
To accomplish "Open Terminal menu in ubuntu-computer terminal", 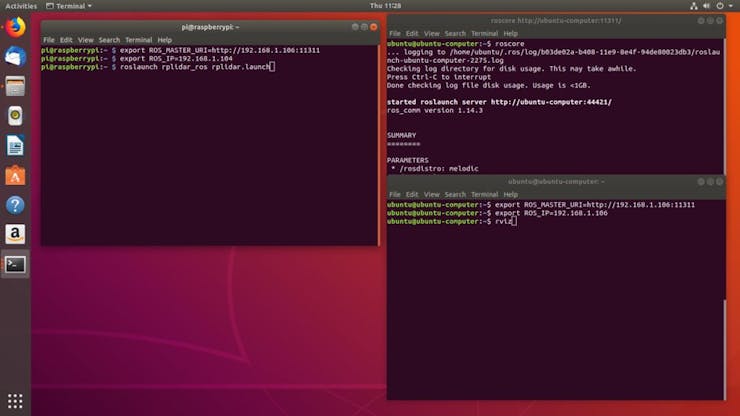I will pos(485,195).
